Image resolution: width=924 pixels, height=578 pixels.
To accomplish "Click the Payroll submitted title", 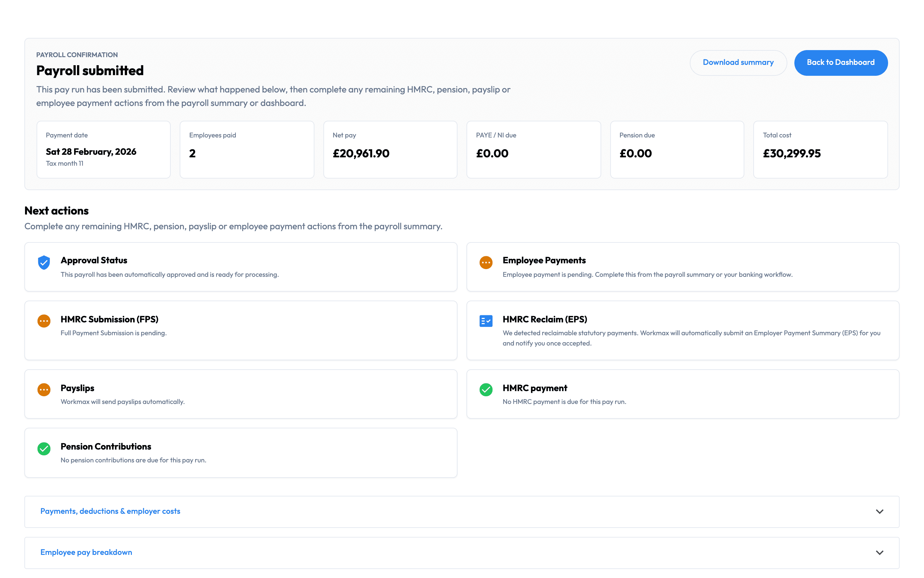I will point(90,71).
